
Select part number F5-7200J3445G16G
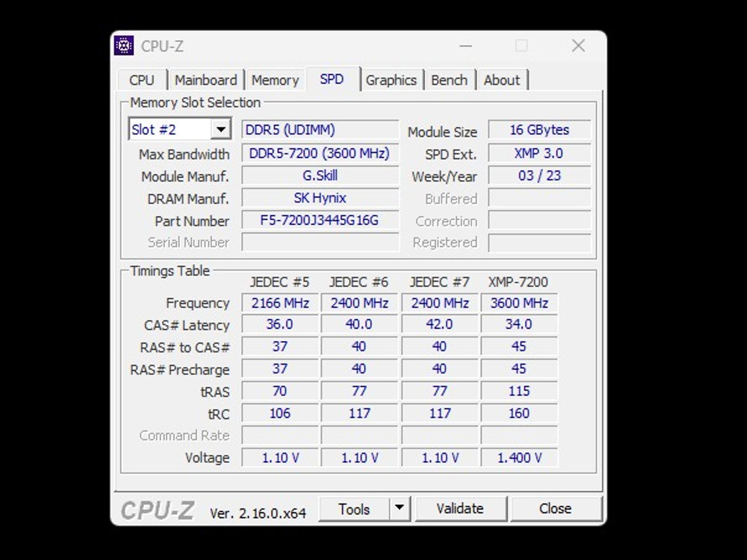[x=320, y=220]
